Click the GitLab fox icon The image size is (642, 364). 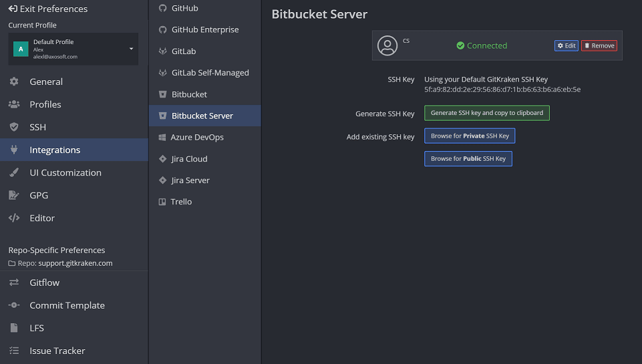click(162, 51)
